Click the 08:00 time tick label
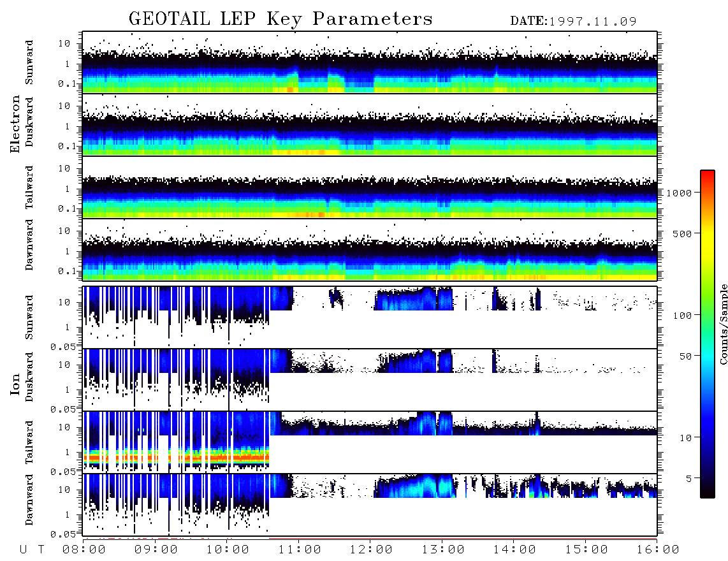Screen dimensions: 728x561 (x=84, y=550)
